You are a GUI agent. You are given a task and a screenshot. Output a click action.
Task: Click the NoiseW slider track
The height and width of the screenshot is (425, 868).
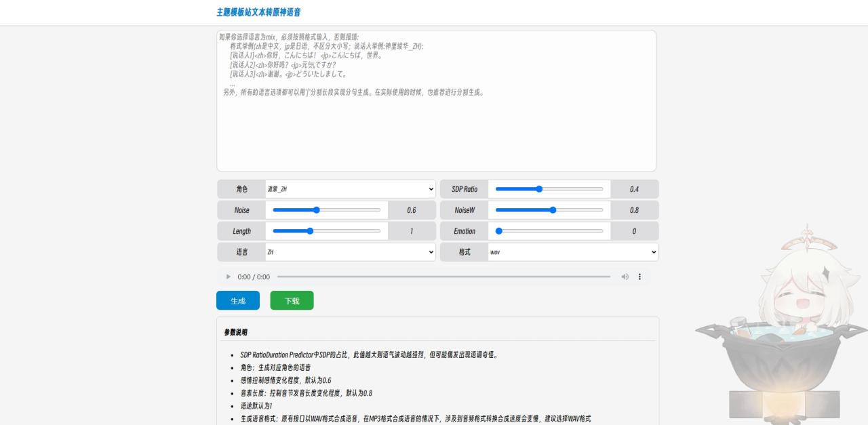549,210
